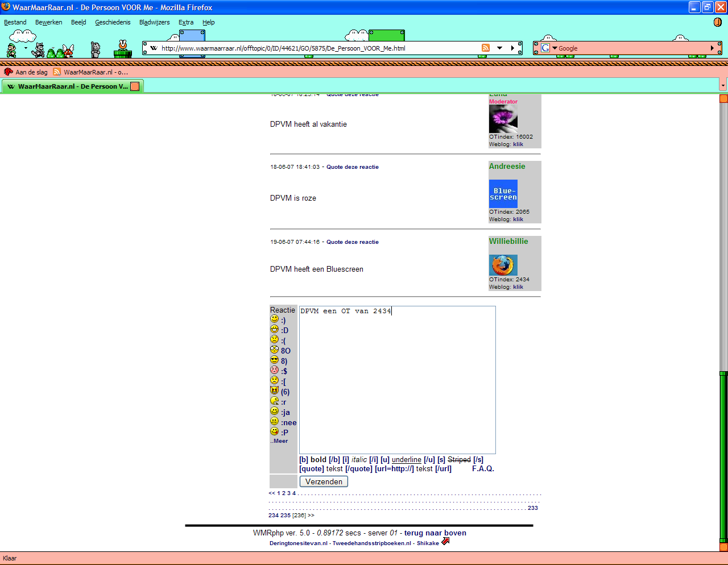Close the WaarMaarRaar.nl tab
Screen dimensions: 728x565
click(x=135, y=86)
